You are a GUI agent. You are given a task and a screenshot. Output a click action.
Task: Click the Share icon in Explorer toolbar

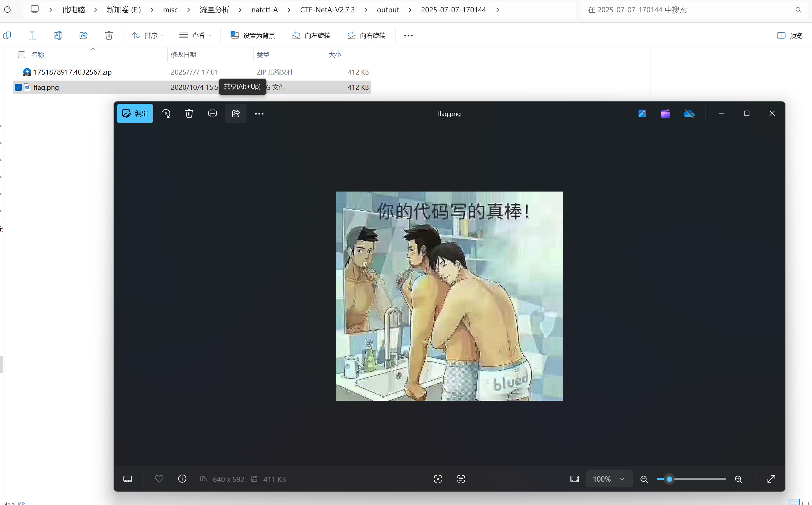click(x=83, y=35)
